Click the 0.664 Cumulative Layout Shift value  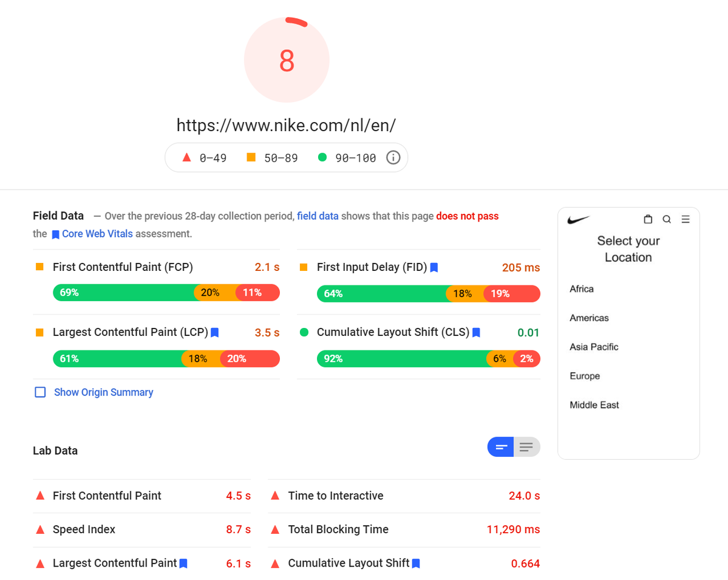526,564
